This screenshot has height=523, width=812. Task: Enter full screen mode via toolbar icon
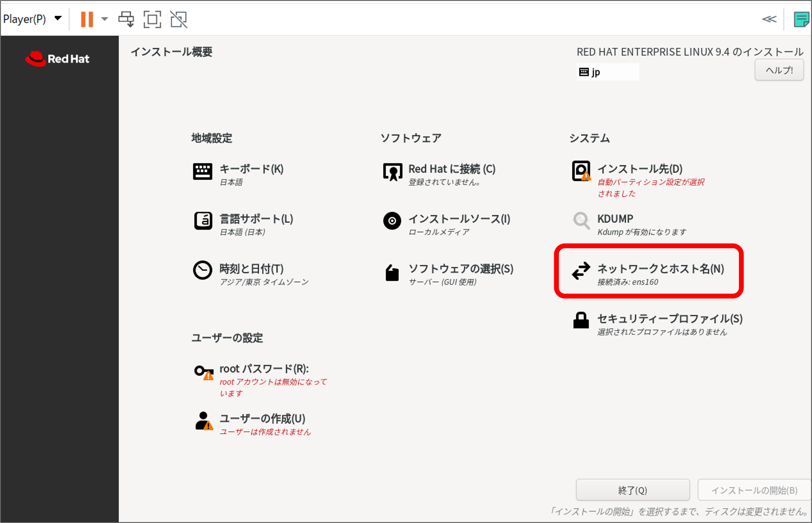coord(152,19)
